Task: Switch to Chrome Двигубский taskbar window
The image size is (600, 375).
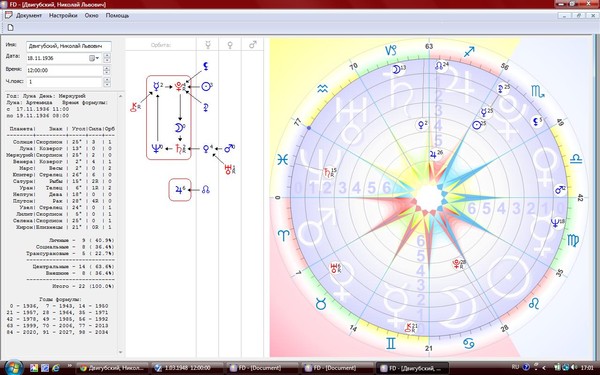Action: point(112,368)
